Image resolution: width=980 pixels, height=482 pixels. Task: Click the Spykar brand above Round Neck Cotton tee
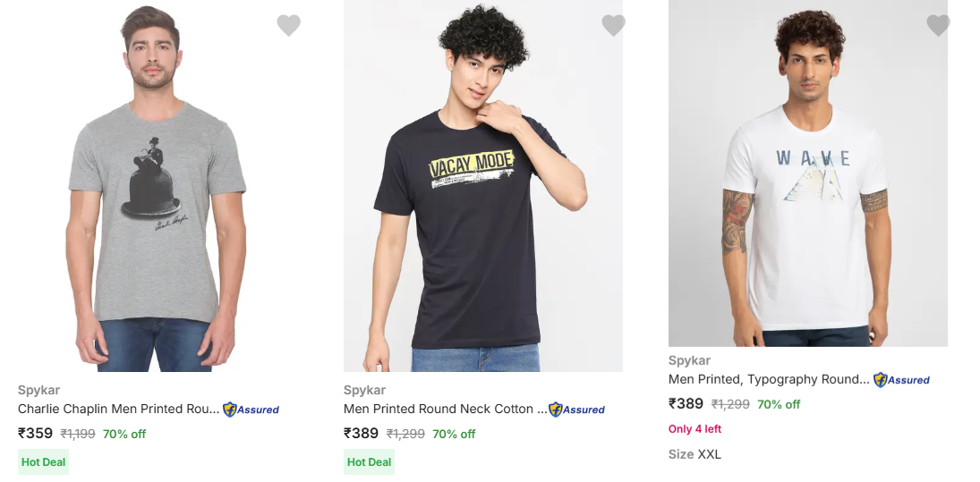coord(364,390)
